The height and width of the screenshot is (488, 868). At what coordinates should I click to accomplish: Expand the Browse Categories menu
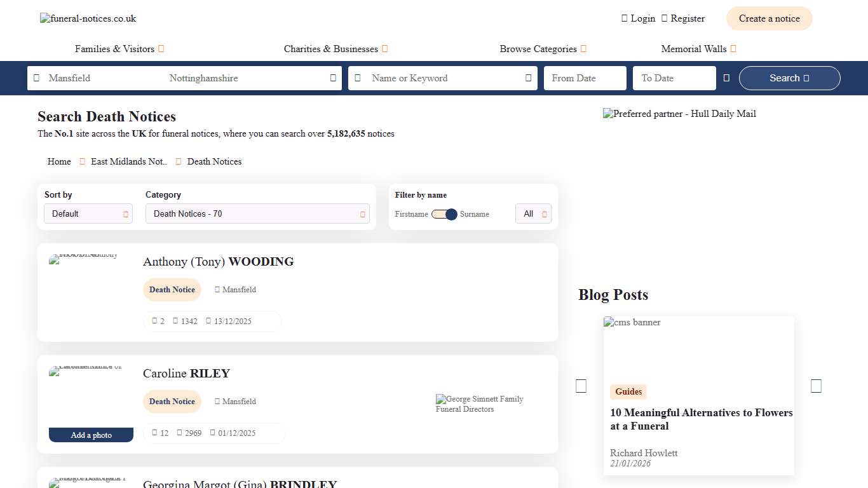[543, 49]
